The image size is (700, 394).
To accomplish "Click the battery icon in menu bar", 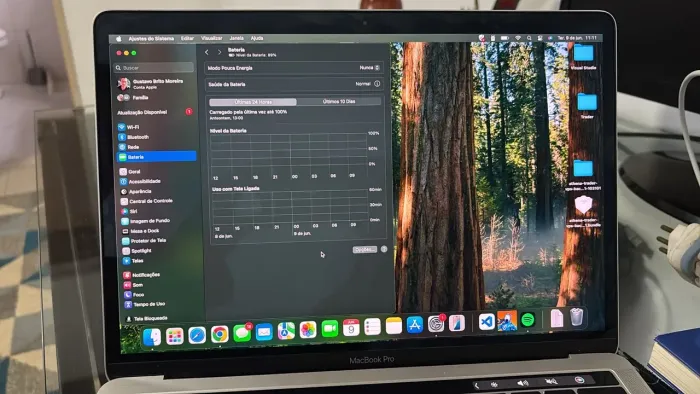I will pos(504,38).
